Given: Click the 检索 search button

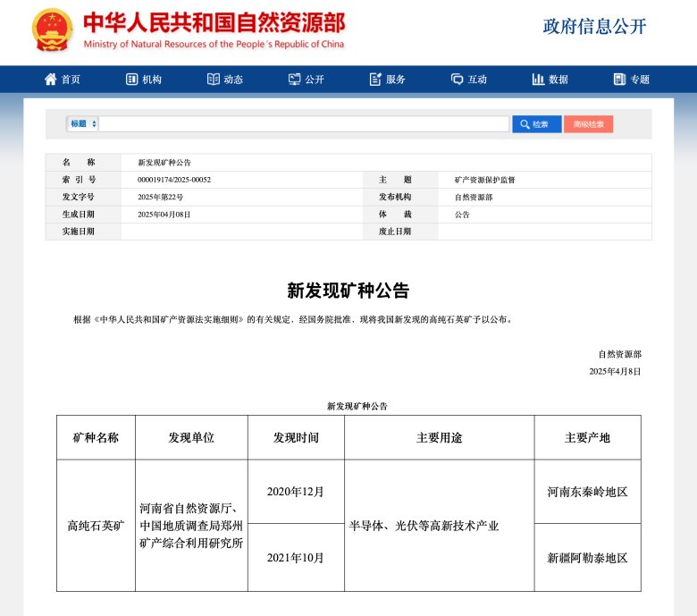Looking at the screenshot, I should pos(536,124).
